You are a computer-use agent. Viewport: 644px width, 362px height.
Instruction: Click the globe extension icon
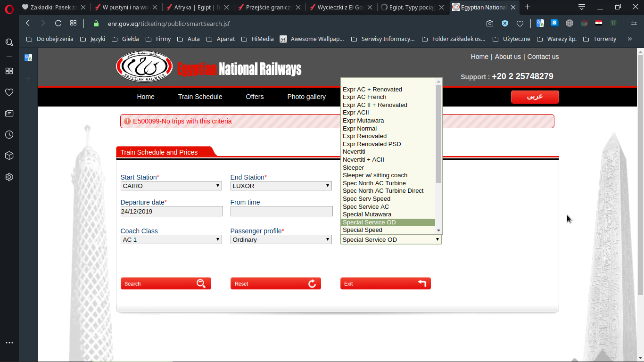[x=570, y=23]
